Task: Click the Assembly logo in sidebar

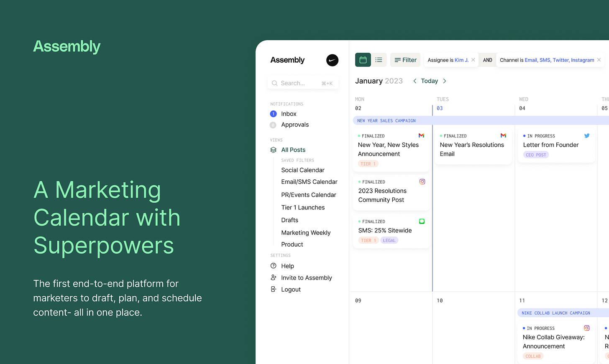Action: [287, 60]
